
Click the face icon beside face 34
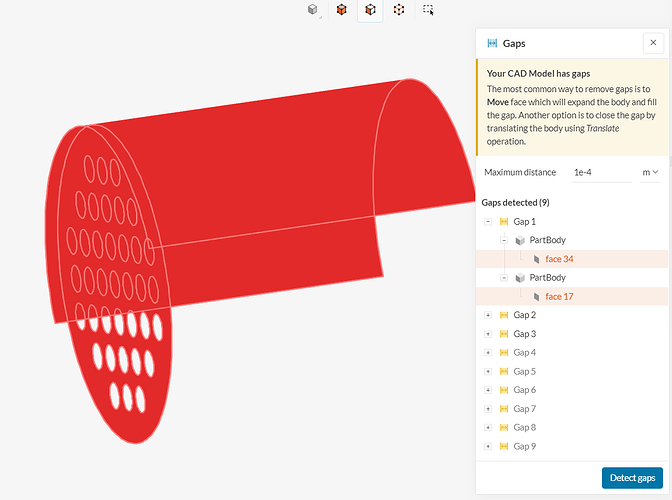coord(536,259)
